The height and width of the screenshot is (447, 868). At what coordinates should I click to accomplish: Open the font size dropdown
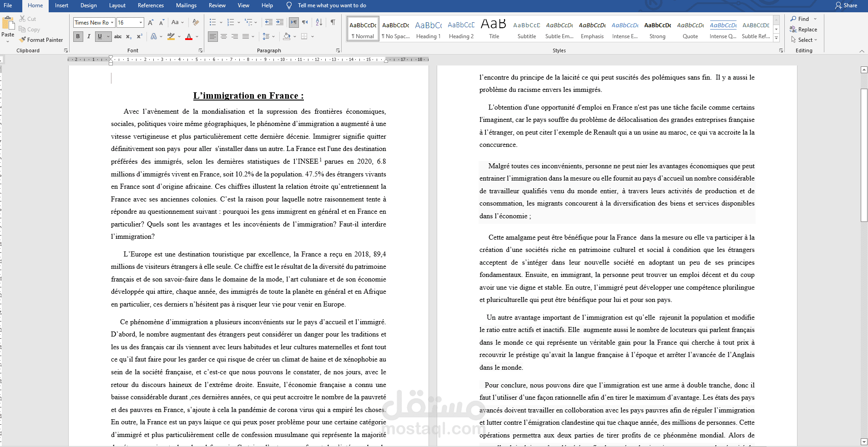tap(141, 22)
